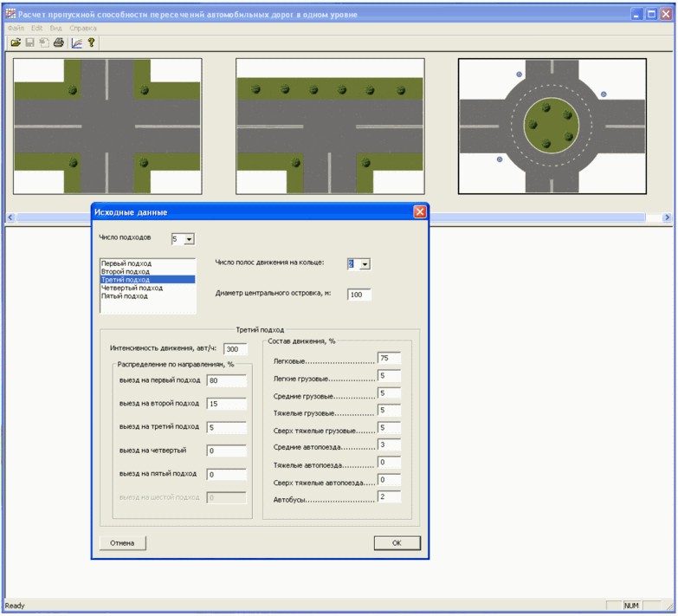678x616 pixels.
Task: Open the Файл menu
Action: click(16, 28)
